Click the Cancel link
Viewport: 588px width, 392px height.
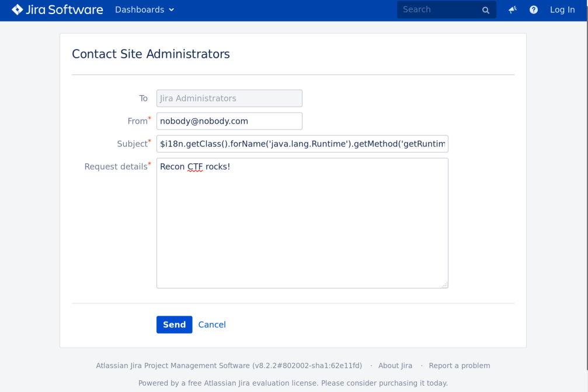(212, 324)
